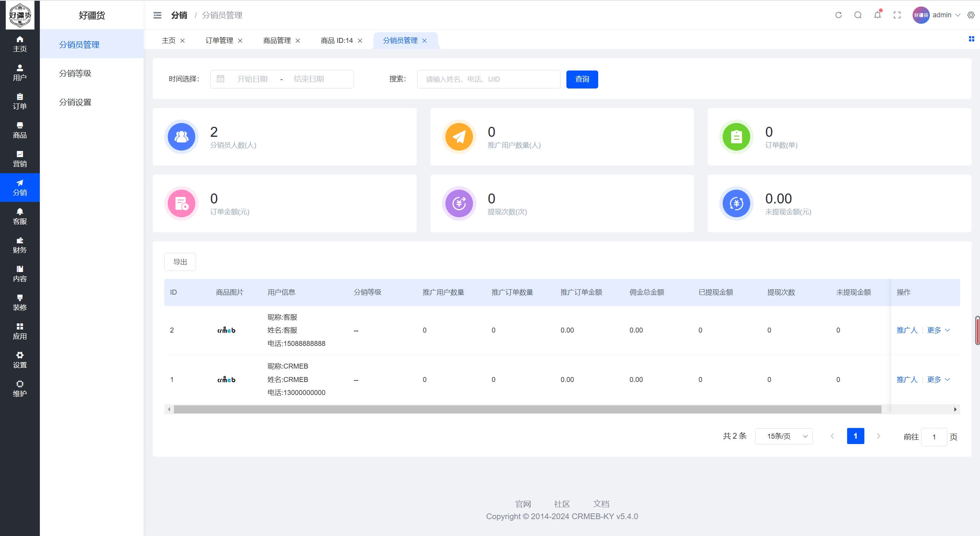Click 推广人 link for CRMEB row
The height and width of the screenshot is (536, 980).
[906, 380]
